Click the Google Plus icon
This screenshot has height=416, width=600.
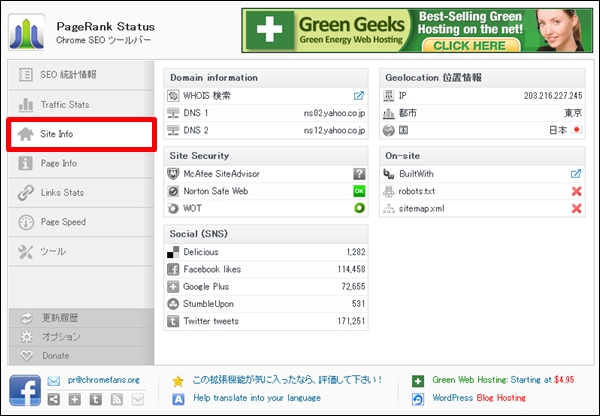(173, 287)
